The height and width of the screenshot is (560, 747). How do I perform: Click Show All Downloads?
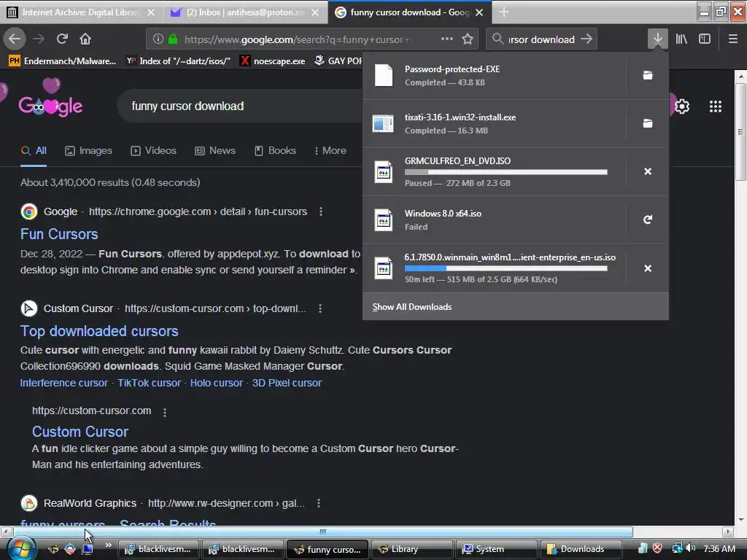[x=412, y=307]
